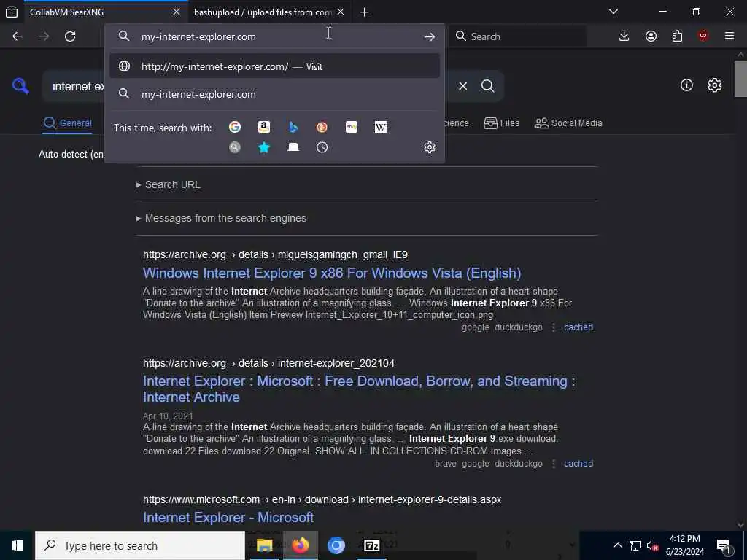Search this time with eBay
This screenshot has height=560, width=747.
352,127
